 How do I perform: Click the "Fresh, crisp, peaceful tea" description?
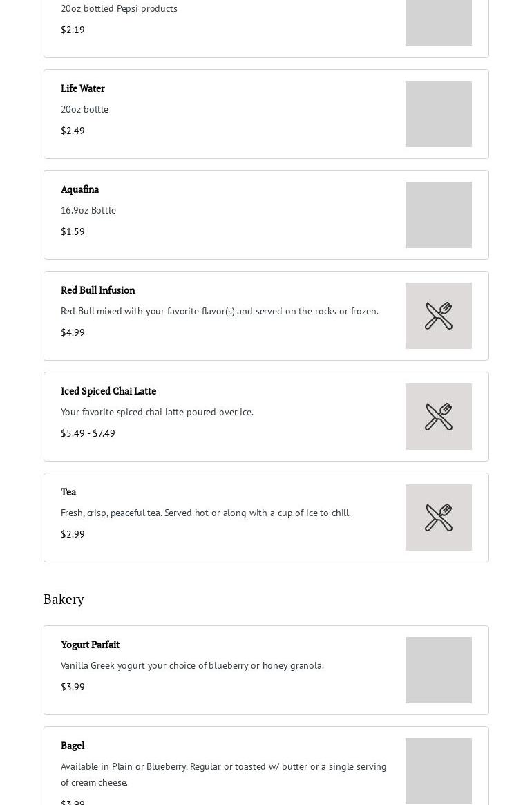206,513
